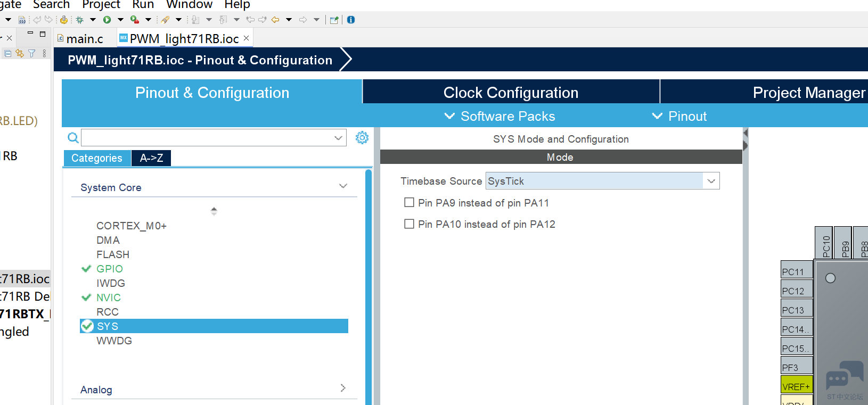This screenshot has width=868, height=405.
Task: Check Pin PA10 instead of pin PA12
Action: 409,224
